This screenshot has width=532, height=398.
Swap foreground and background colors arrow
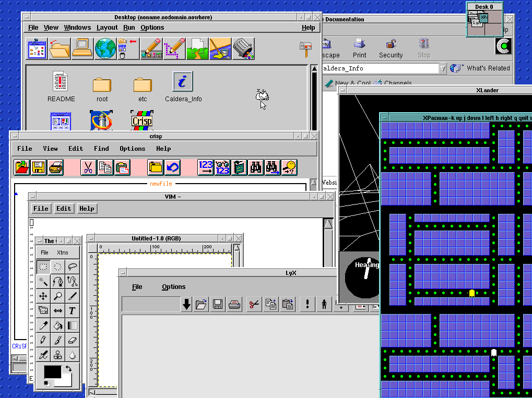point(68,369)
